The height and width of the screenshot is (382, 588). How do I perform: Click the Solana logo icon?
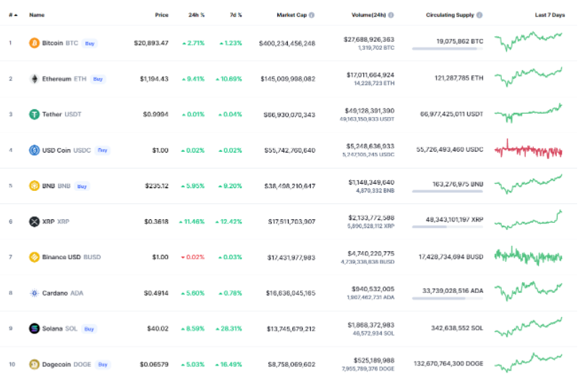pos(34,328)
